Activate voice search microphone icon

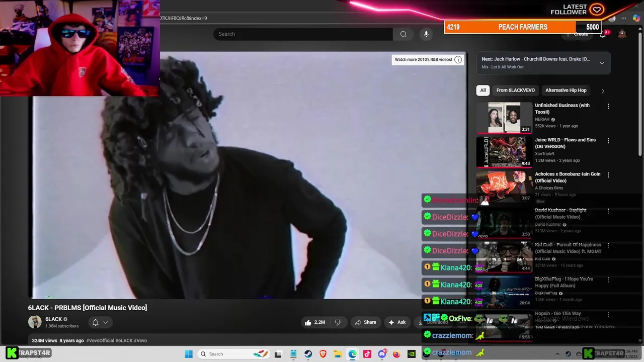click(x=426, y=34)
